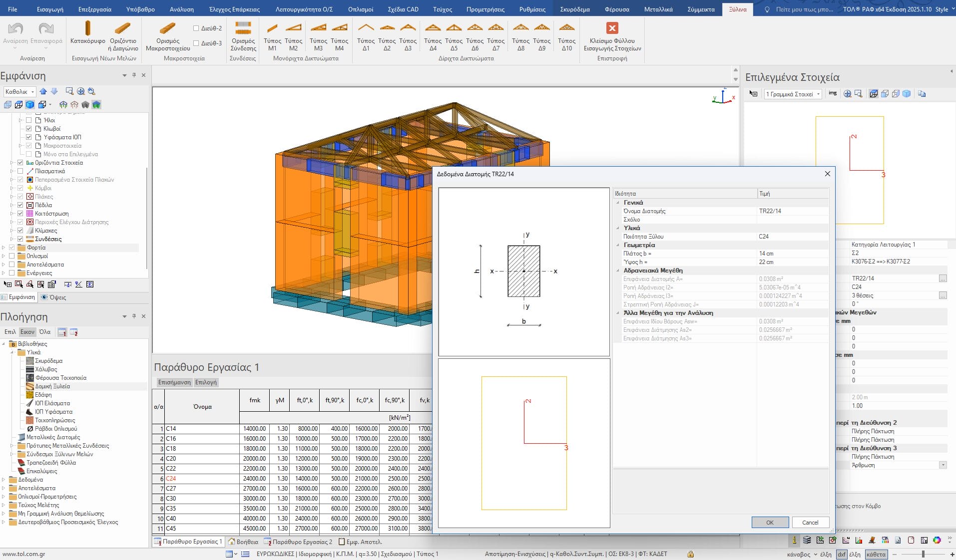Image resolution: width=956 pixels, height=560 pixels.
Task: Click Cancel in the TR22/14 dialog
Action: (810, 522)
